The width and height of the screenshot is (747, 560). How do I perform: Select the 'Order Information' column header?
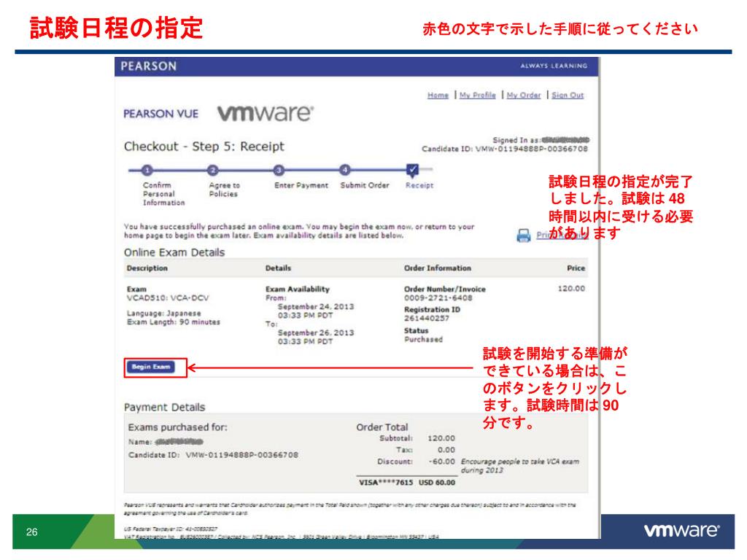coord(438,268)
